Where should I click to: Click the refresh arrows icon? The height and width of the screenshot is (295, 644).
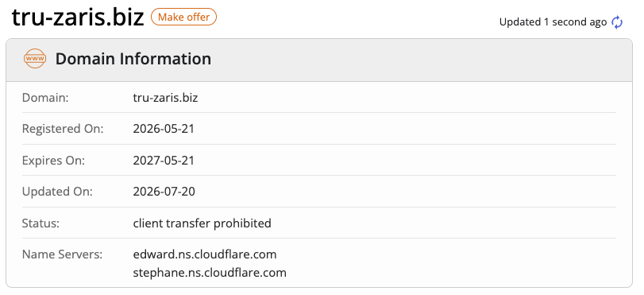point(617,22)
